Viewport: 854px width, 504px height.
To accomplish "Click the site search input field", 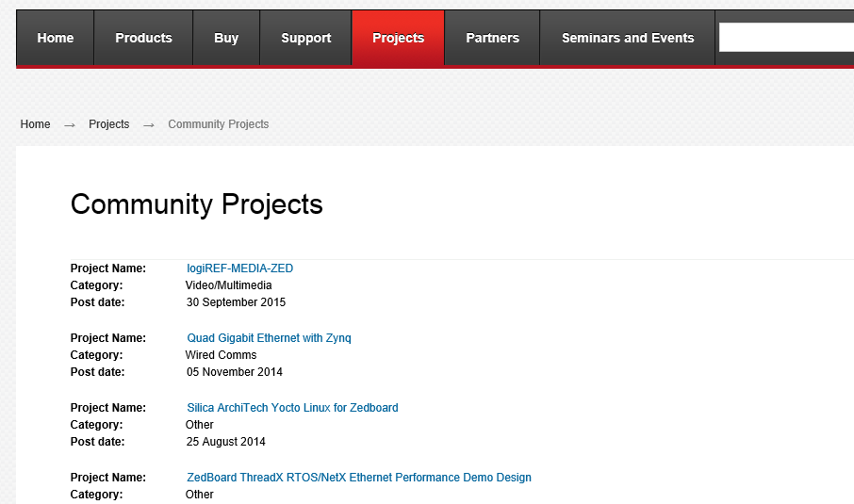I will click(x=786, y=37).
